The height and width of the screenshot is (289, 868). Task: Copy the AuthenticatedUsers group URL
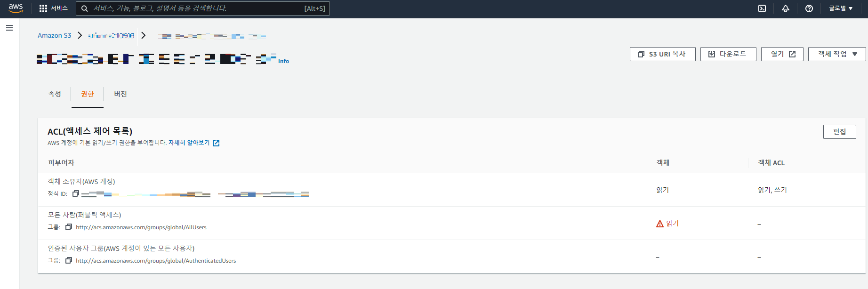[68, 260]
